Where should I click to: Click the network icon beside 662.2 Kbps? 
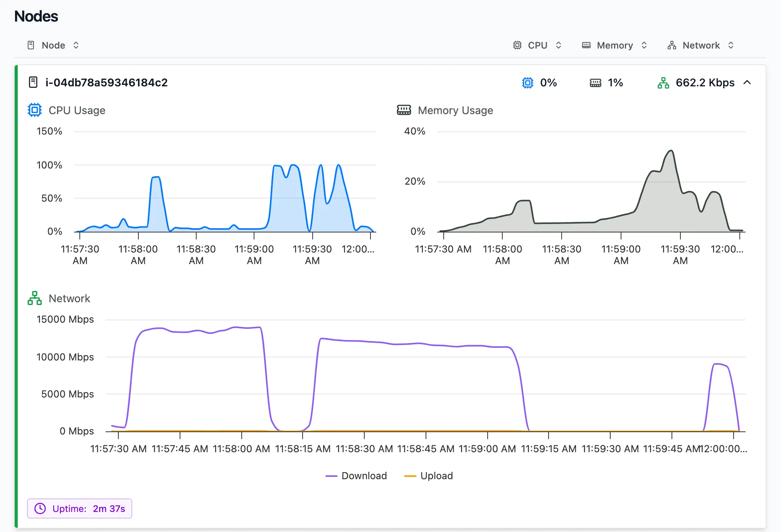(x=663, y=82)
